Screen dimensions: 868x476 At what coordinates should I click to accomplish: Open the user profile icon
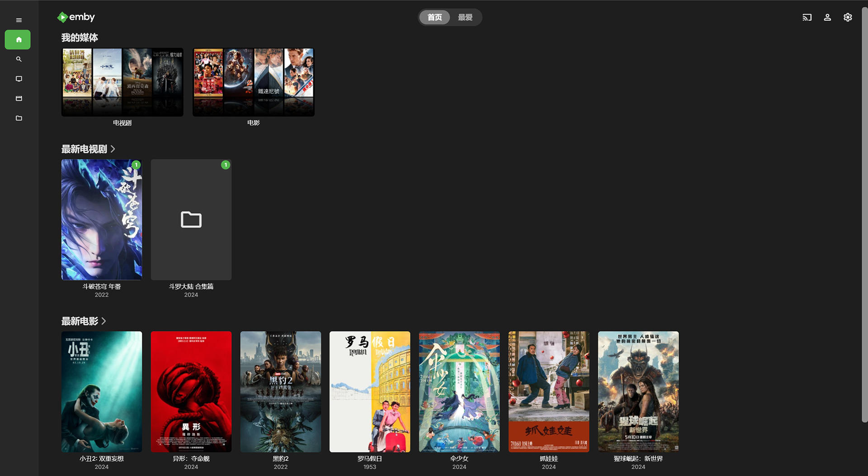tap(827, 17)
